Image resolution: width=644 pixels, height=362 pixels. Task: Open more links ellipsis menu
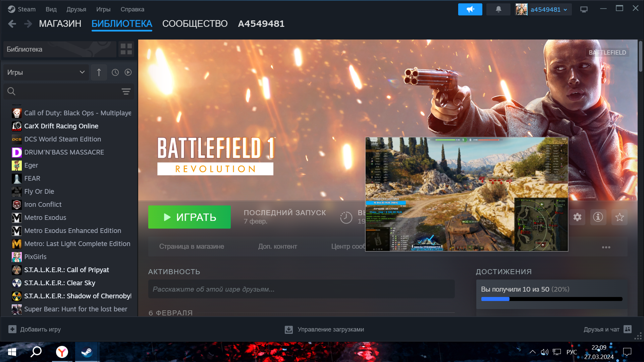pos(606,247)
